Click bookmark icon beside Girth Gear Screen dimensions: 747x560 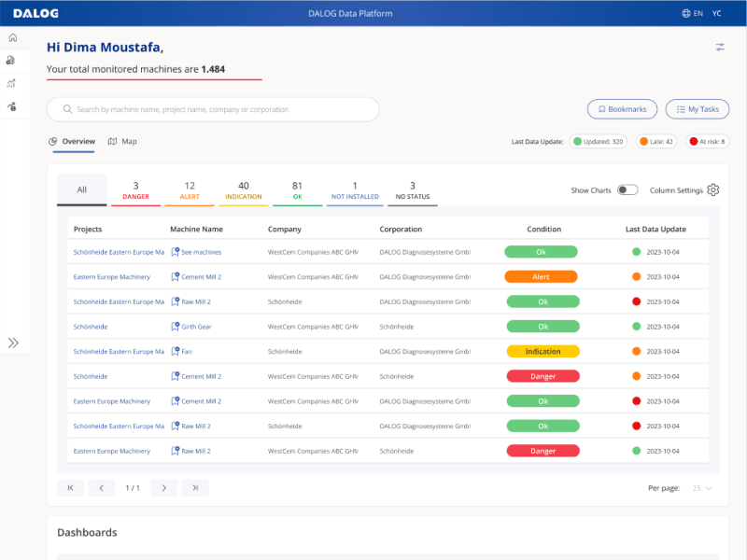(x=176, y=326)
